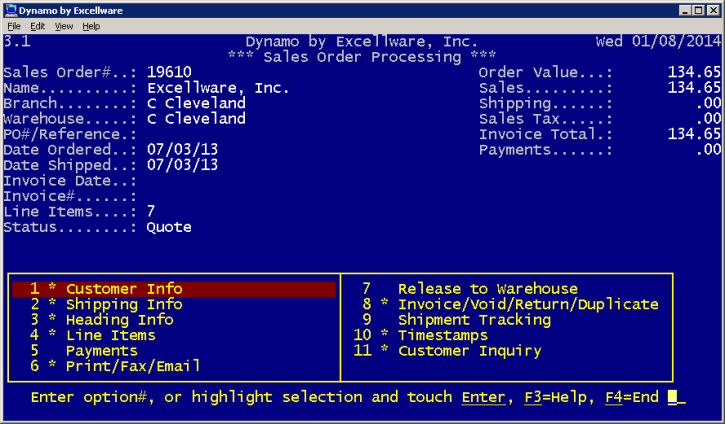This screenshot has width=725, height=424.
Task: Click the Invoice# label
Action: [70, 197]
